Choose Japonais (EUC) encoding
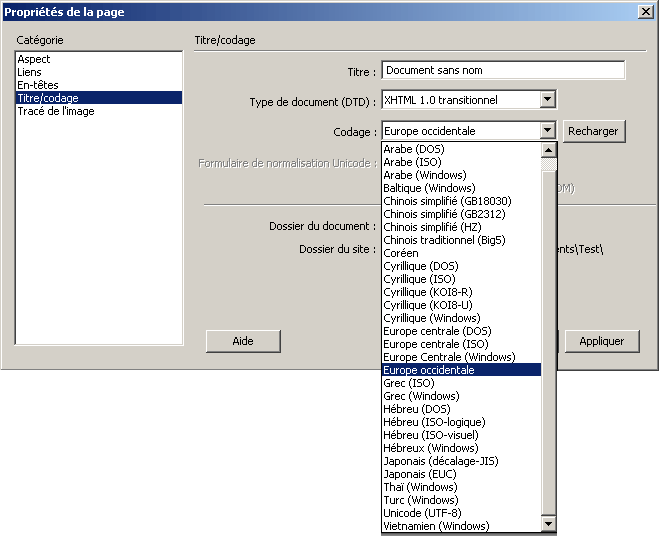Screen dimensions: 660x536 (461, 474)
